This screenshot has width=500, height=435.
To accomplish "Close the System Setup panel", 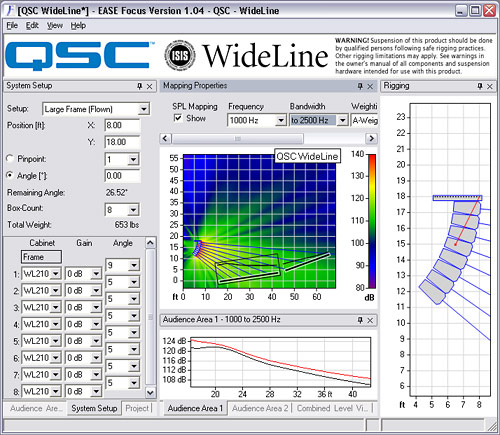I will (x=150, y=87).
